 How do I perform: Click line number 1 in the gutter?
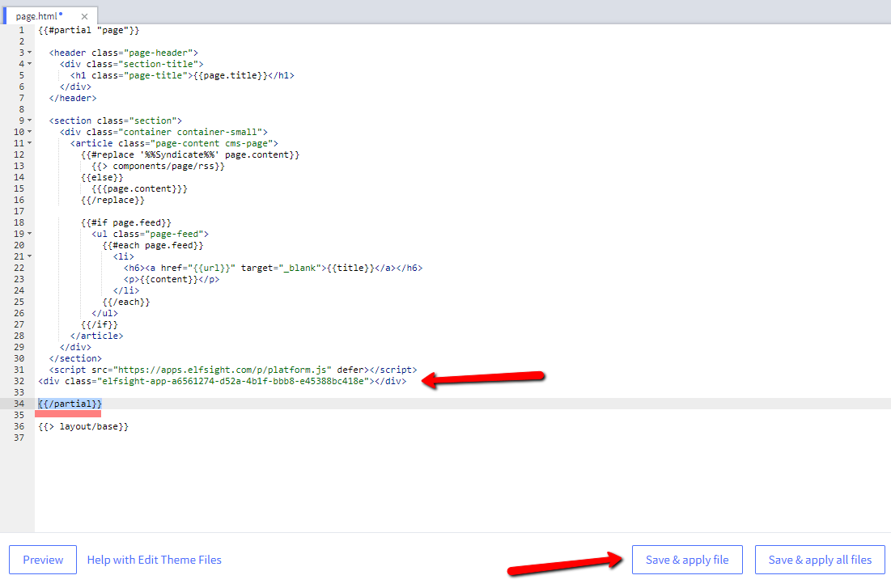pos(22,30)
